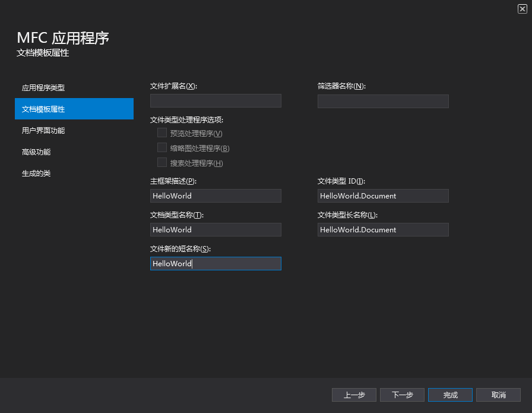Enable the 搜索处理程序 checkbox

point(162,162)
